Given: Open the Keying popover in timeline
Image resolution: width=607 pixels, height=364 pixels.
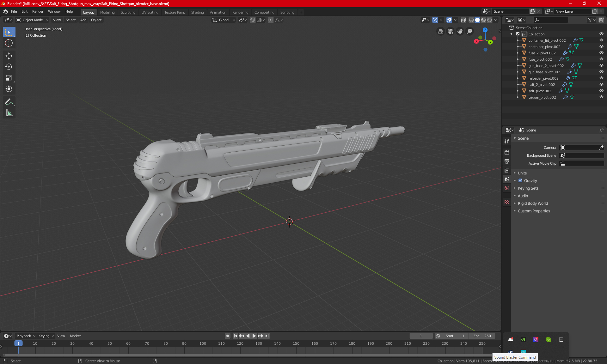Looking at the screenshot, I should point(46,336).
